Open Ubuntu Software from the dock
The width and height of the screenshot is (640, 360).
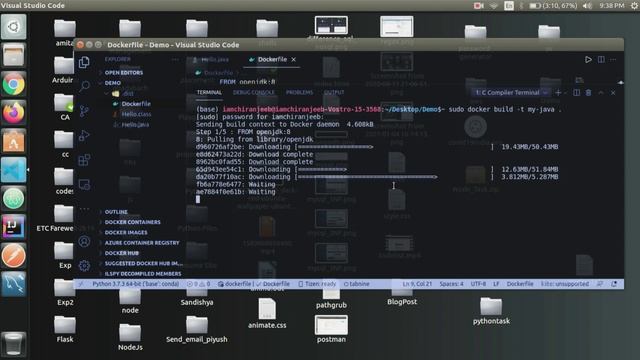tap(13, 141)
